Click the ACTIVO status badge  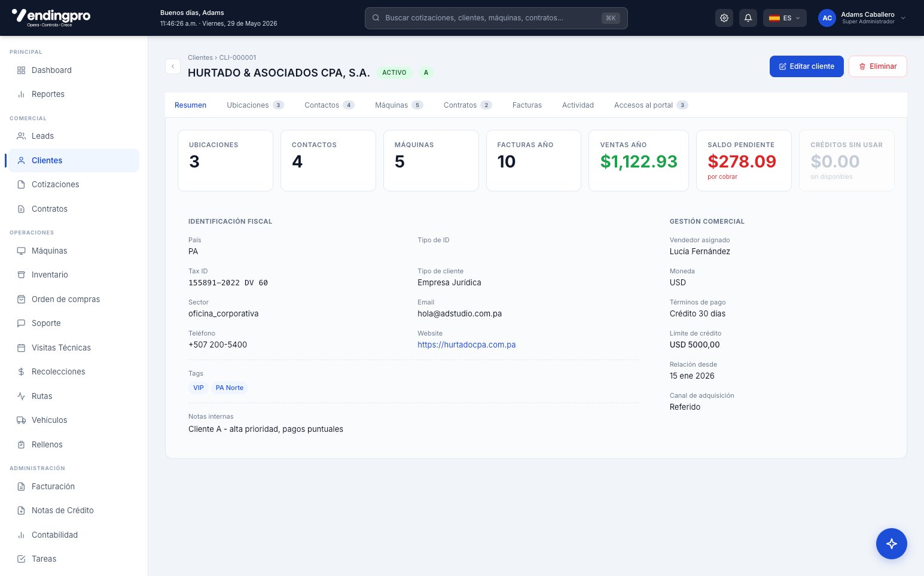[x=394, y=72]
